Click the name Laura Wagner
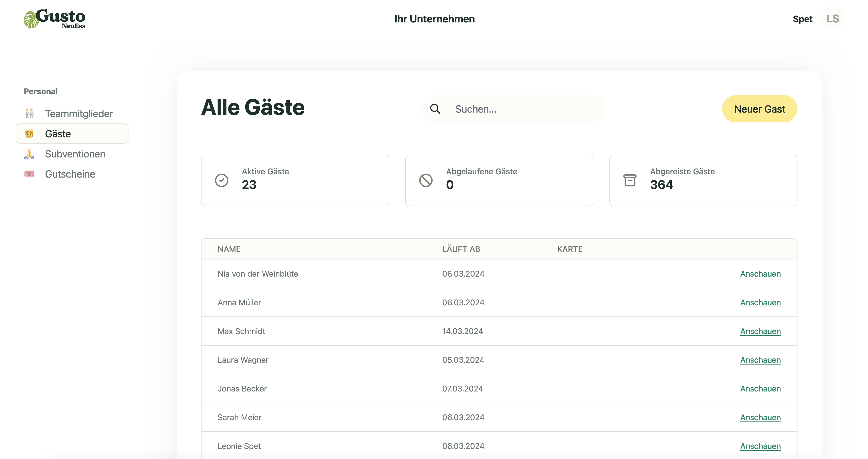The image size is (868, 459). click(x=243, y=360)
